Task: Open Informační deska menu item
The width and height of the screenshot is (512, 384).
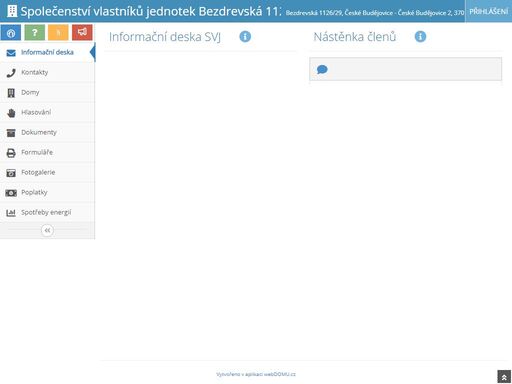Action: pyautogui.click(x=47, y=52)
